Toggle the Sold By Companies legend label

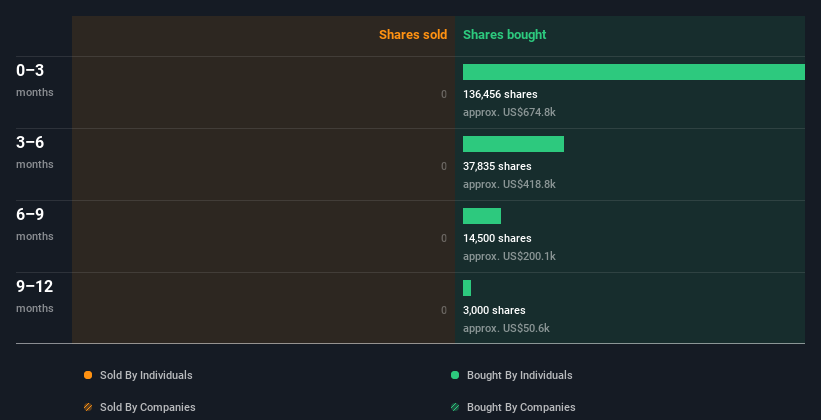click(148, 407)
